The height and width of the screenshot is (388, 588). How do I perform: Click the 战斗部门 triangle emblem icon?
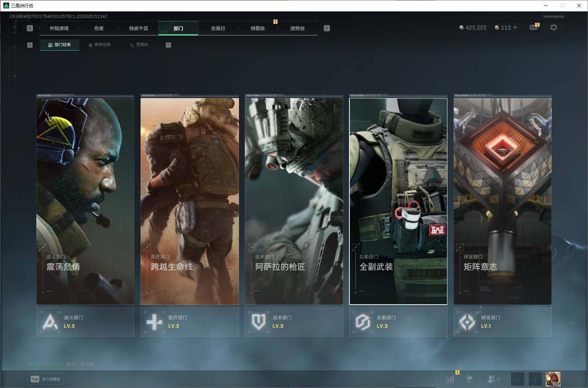click(x=50, y=322)
